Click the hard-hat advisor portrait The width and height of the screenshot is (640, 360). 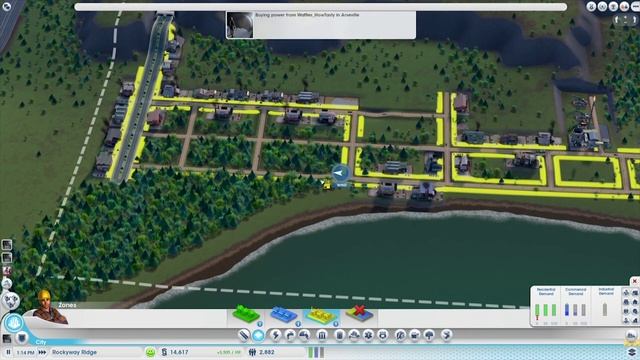(x=49, y=307)
